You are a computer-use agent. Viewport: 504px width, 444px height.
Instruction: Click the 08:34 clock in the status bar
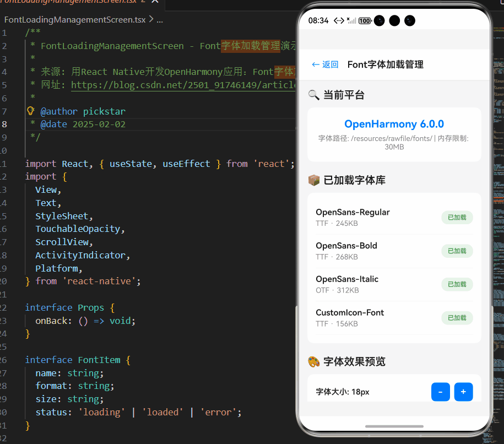click(318, 21)
